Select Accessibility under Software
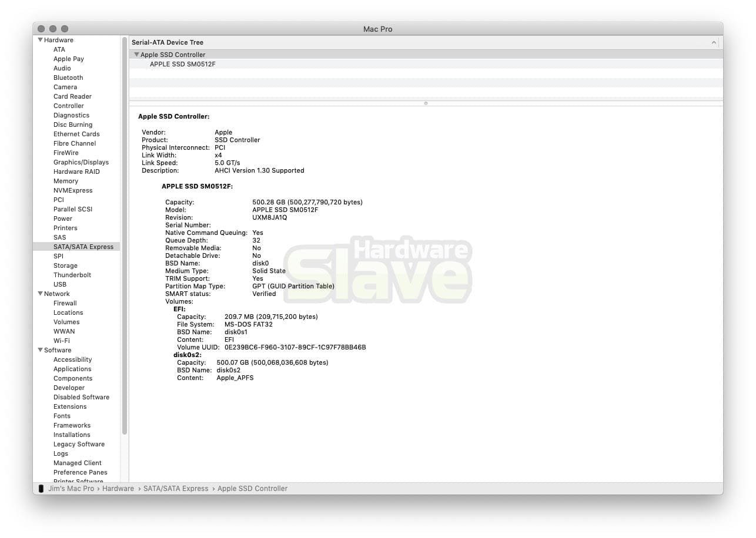Screen dimensions: 756x538 click(73, 359)
